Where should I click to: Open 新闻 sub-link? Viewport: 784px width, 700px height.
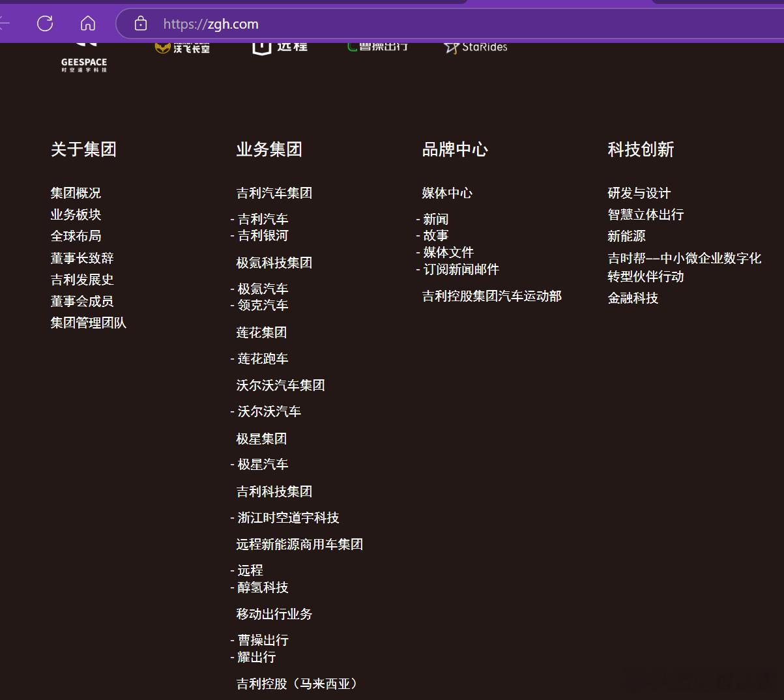coord(436,219)
